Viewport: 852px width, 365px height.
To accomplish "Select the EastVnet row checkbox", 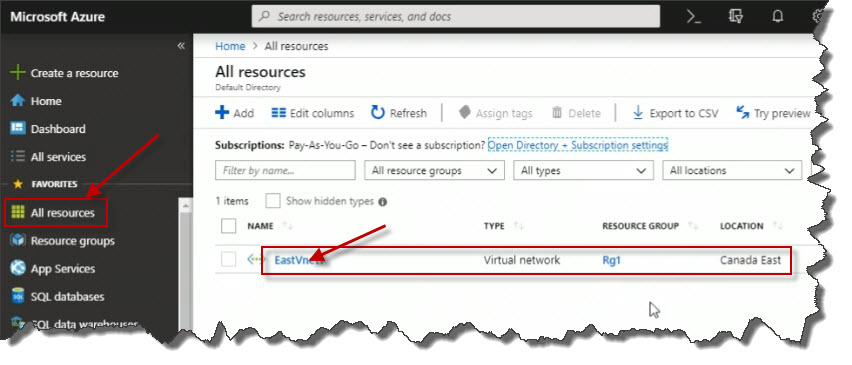I will (228, 260).
